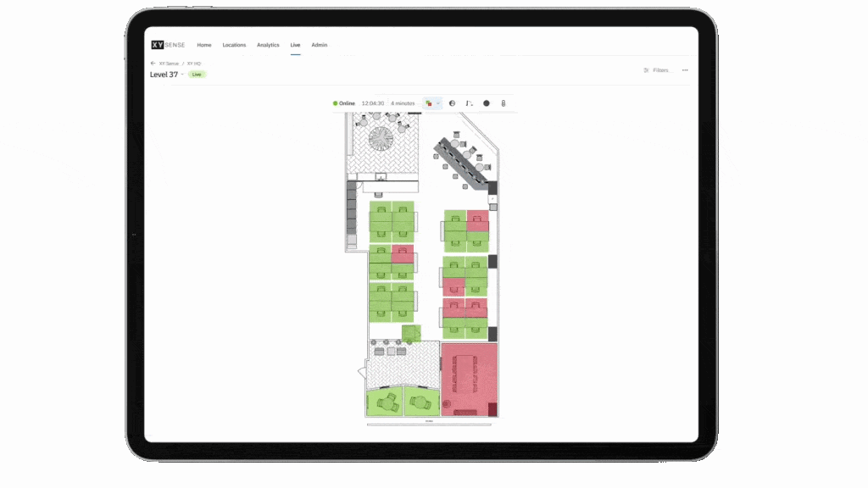Image resolution: width=868 pixels, height=488 pixels.
Task: Click the path tracking toolbar icon
Action: click(469, 103)
